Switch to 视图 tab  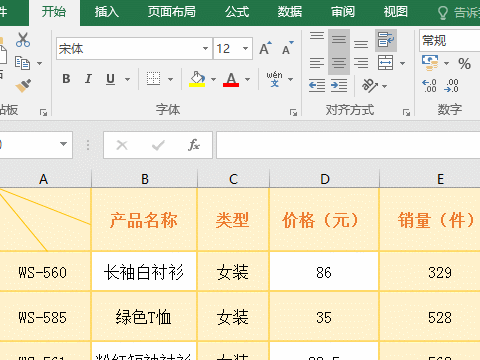[x=396, y=12]
